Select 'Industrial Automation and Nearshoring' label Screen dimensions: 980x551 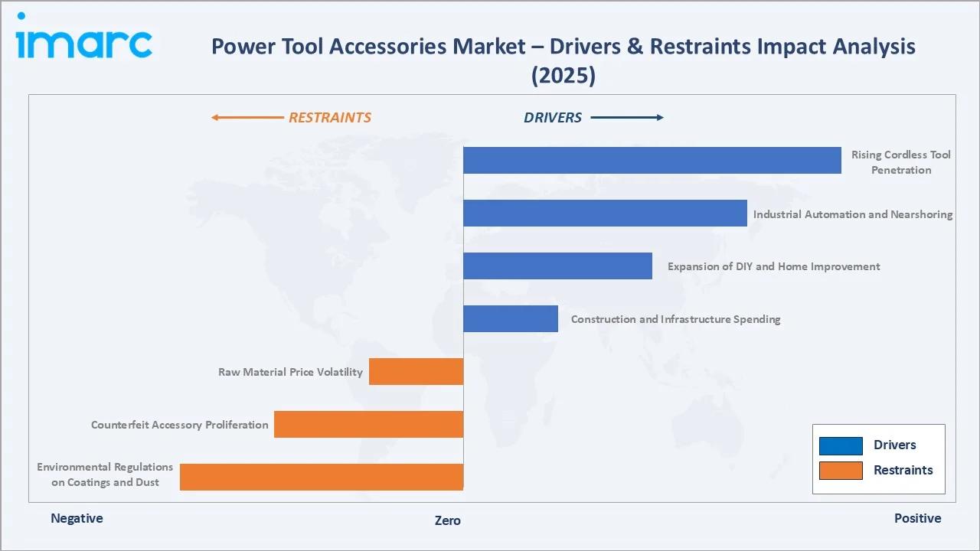[853, 214]
